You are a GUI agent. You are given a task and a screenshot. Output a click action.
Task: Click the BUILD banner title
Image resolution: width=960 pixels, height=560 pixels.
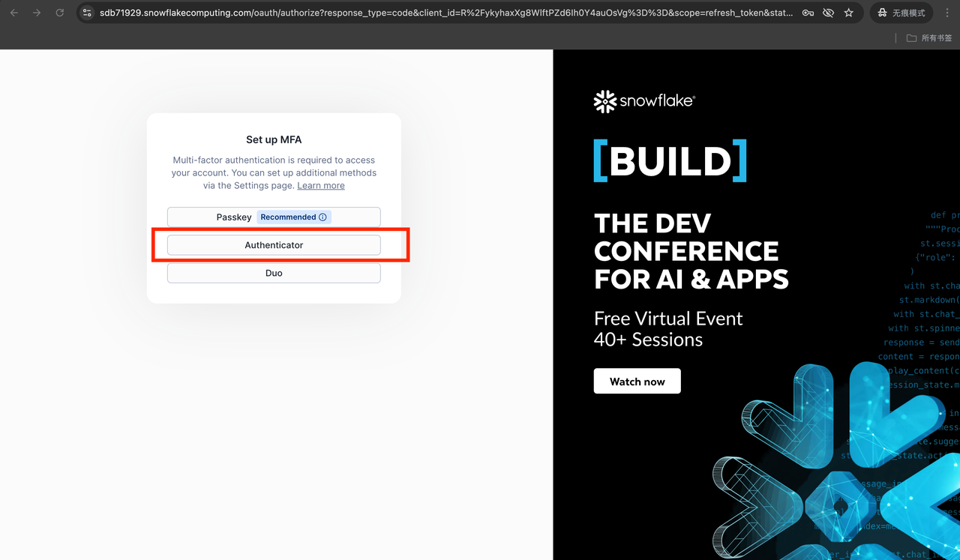[670, 160]
